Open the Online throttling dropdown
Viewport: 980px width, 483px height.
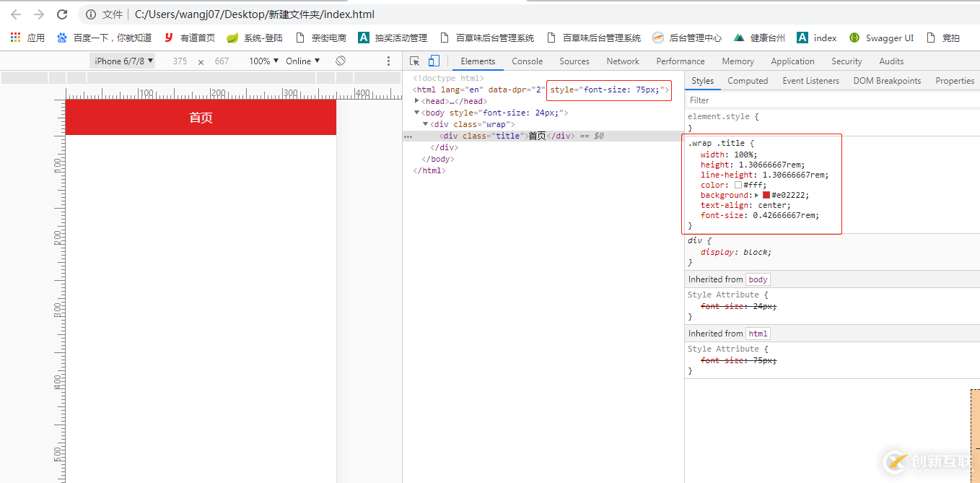point(302,61)
